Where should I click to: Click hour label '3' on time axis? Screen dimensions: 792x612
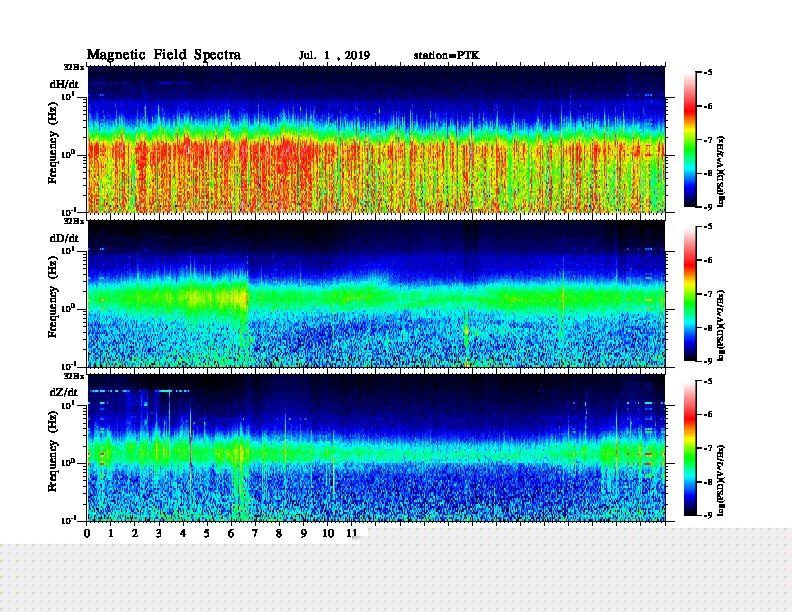(x=159, y=533)
